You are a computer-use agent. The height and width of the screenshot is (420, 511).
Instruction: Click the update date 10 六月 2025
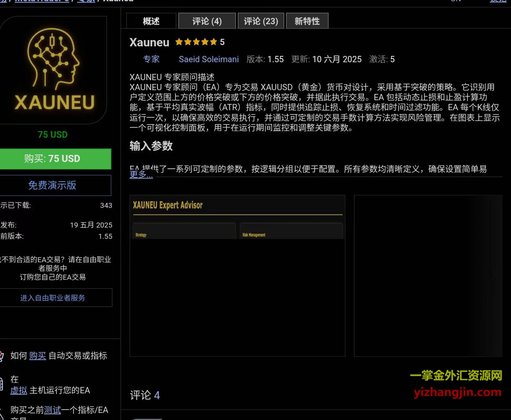(337, 59)
